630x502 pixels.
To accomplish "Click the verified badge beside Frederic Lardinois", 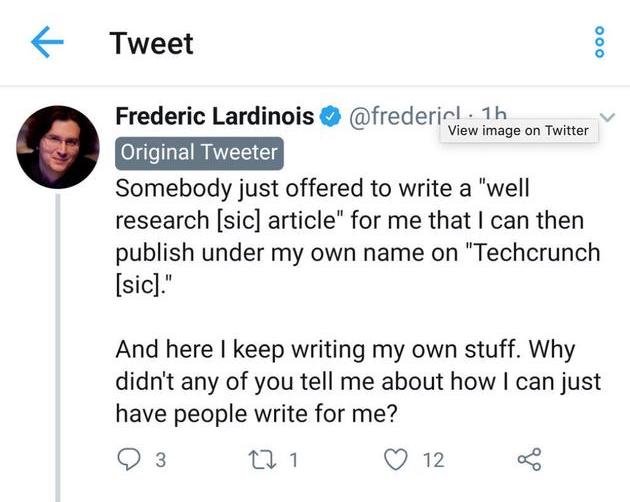I will click(330, 116).
